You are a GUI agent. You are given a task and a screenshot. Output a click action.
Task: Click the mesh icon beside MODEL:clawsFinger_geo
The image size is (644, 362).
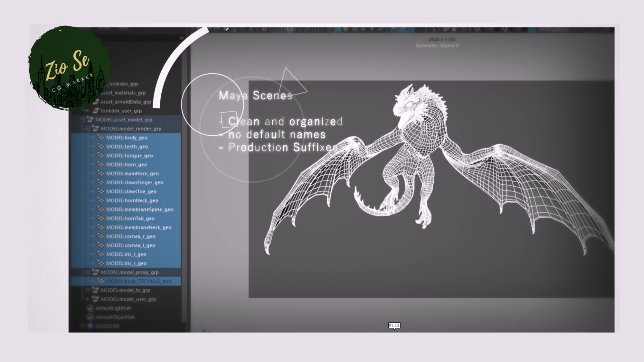click(x=101, y=182)
